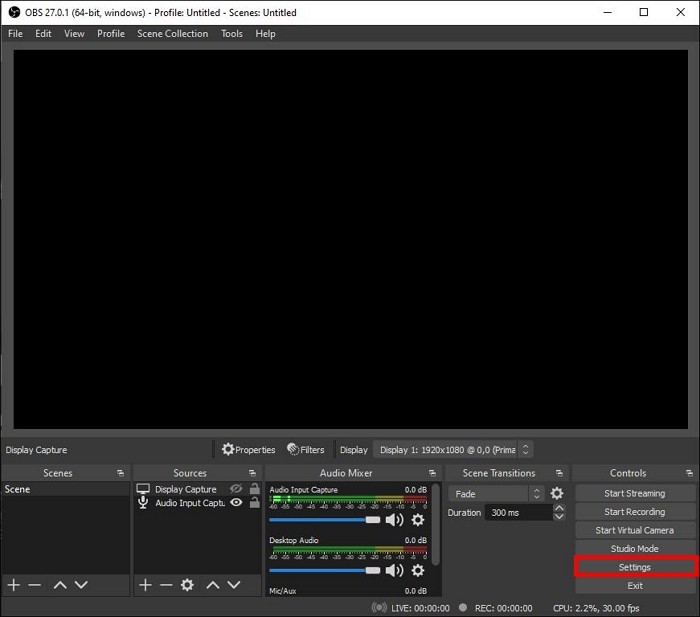The height and width of the screenshot is (617, 700).
Task: Click the Audio Mixer vertical scrollbar
Action: [435, 525]
